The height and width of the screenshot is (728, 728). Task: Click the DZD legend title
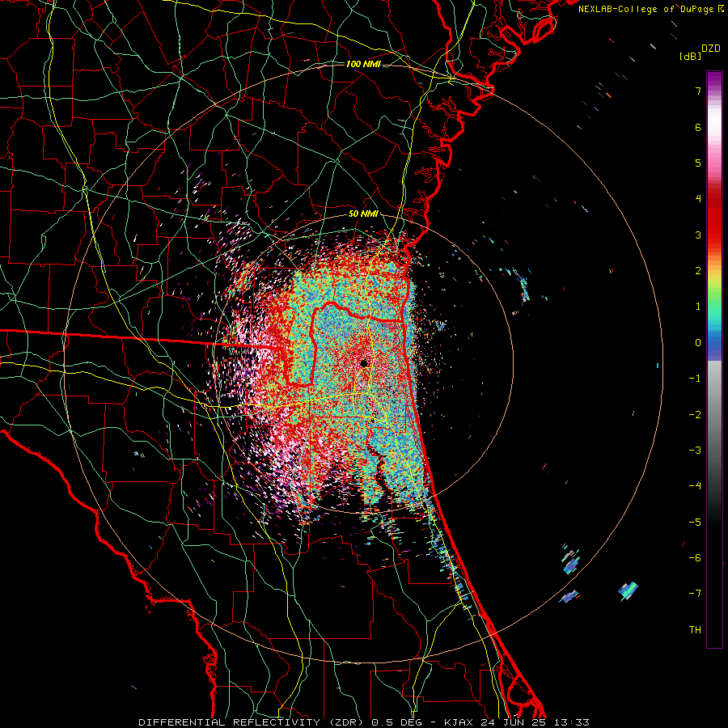(711, 49)
